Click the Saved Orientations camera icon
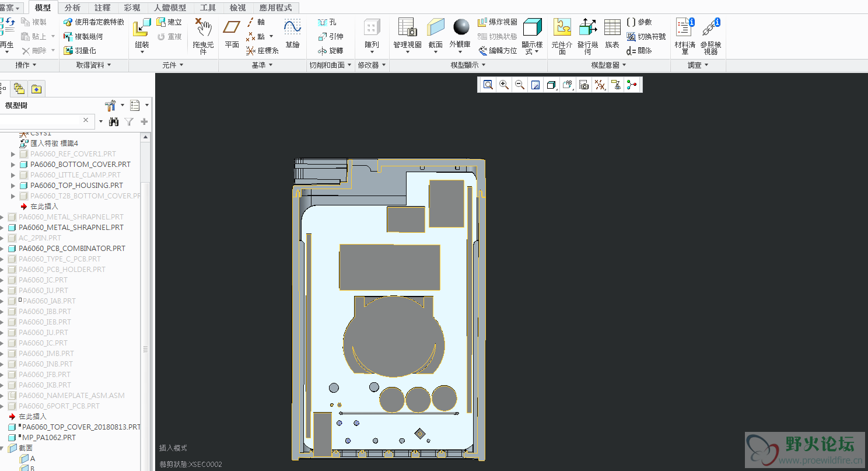The width and height of the screenshot is (868, 471). tap(584, 85)
